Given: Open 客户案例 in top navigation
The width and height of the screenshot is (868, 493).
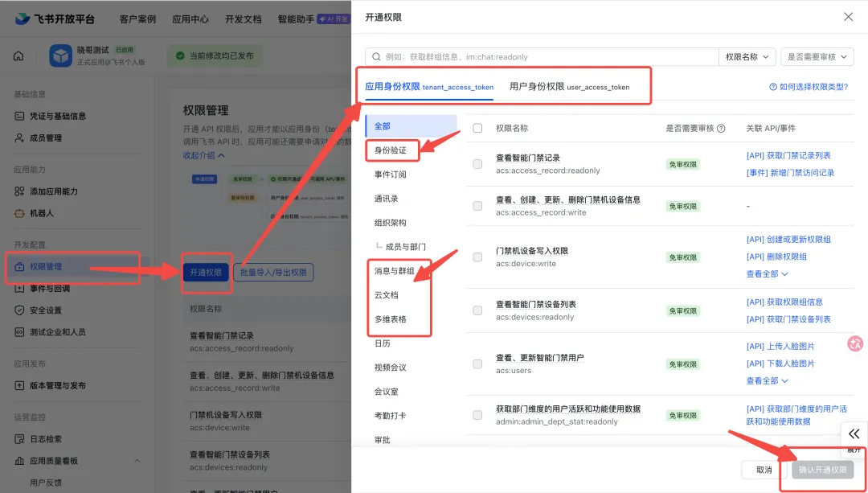Looking at the screenshot, I should pos(138,18).
